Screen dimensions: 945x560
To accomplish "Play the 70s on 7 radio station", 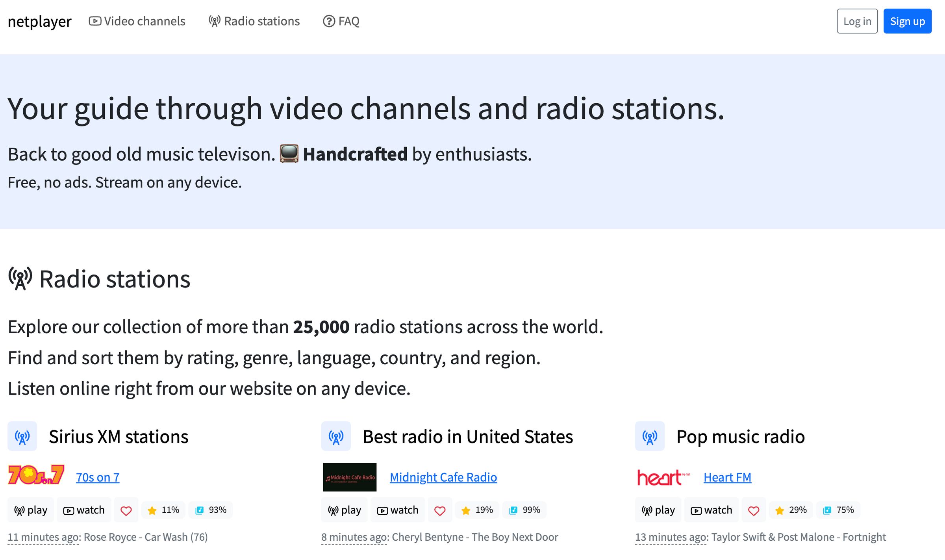I will point(30,510).
